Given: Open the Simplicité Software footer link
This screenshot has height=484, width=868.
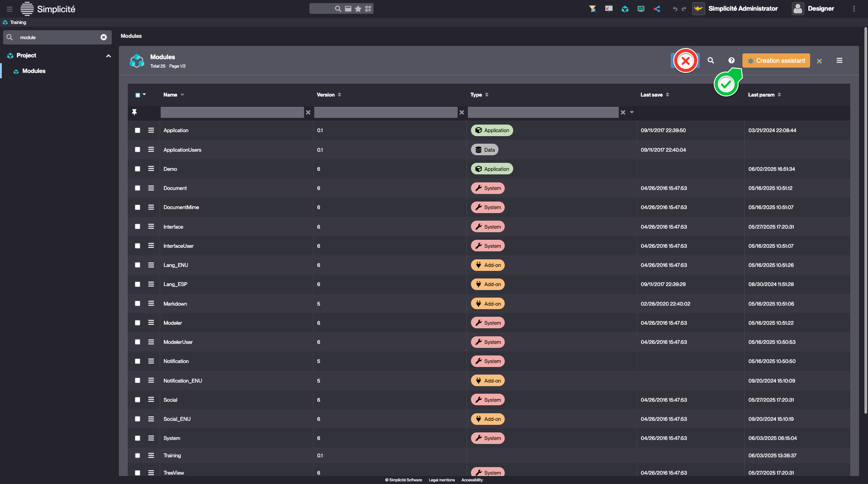Looking at the screenshot, I should [x=403, y=480].
